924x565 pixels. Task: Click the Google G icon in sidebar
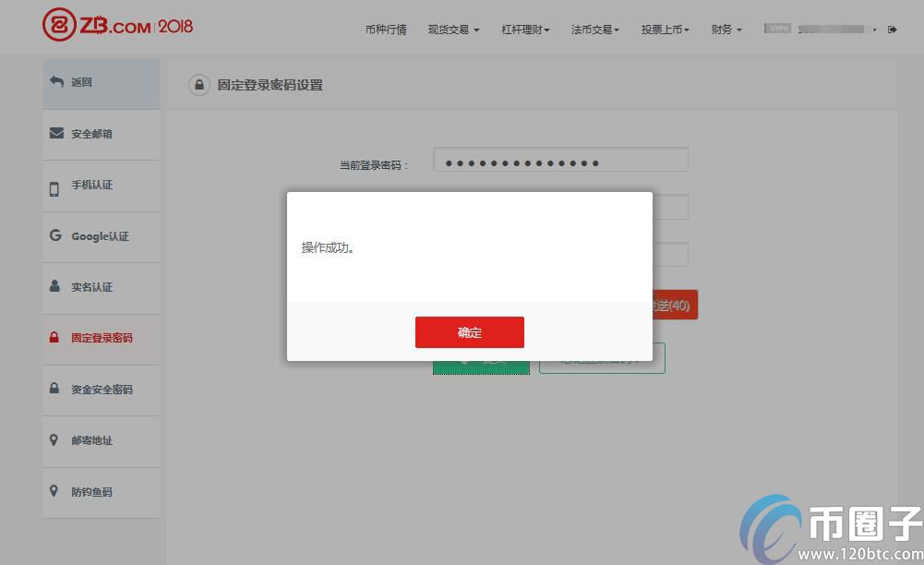point(55,235)
